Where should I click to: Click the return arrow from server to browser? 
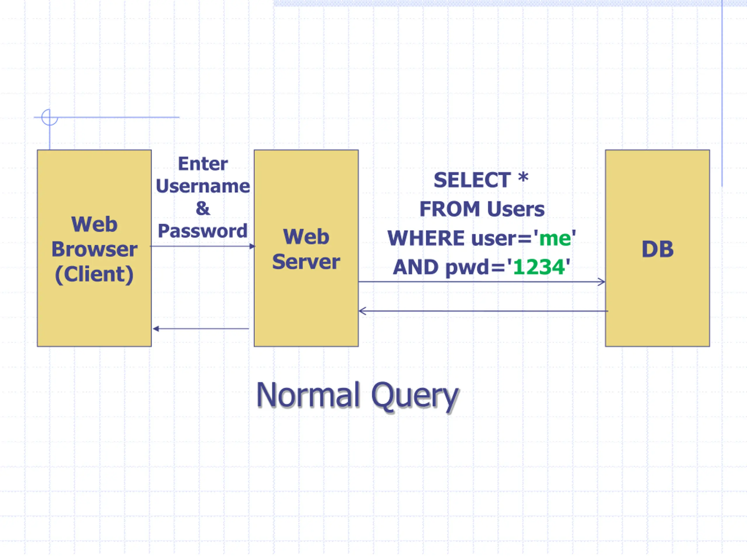point(201,329)
